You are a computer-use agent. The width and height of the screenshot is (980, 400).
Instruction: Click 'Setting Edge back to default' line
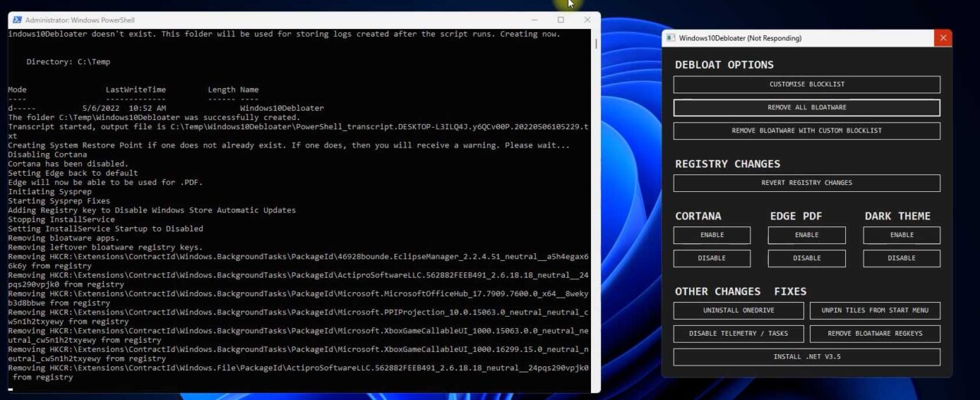73,173
